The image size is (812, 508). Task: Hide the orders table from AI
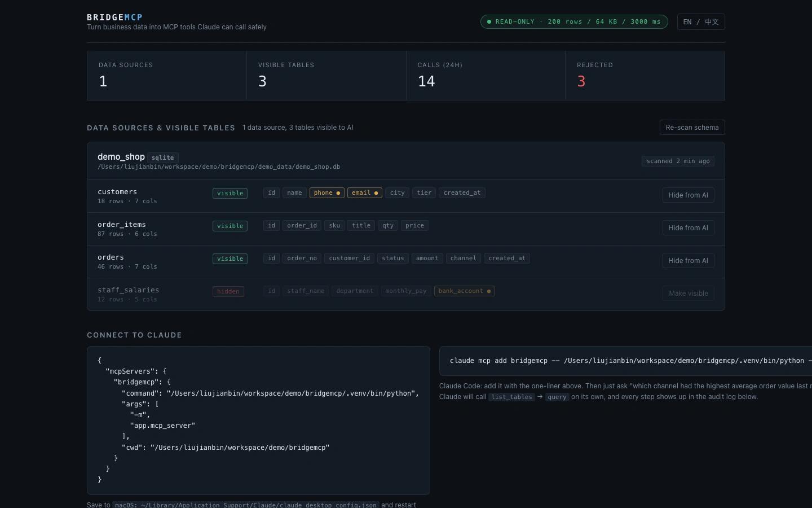coord(688,261)
